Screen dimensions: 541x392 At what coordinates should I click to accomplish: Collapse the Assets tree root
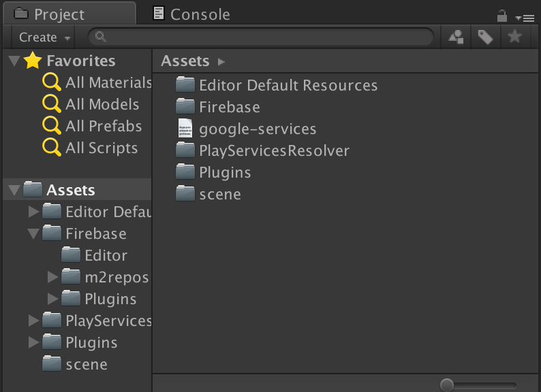coord(14,190)
